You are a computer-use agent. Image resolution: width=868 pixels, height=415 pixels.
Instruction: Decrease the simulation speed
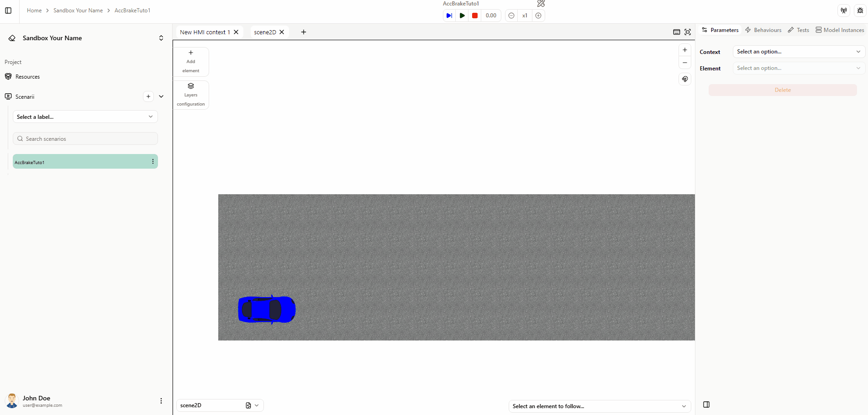tap(511, 16)
